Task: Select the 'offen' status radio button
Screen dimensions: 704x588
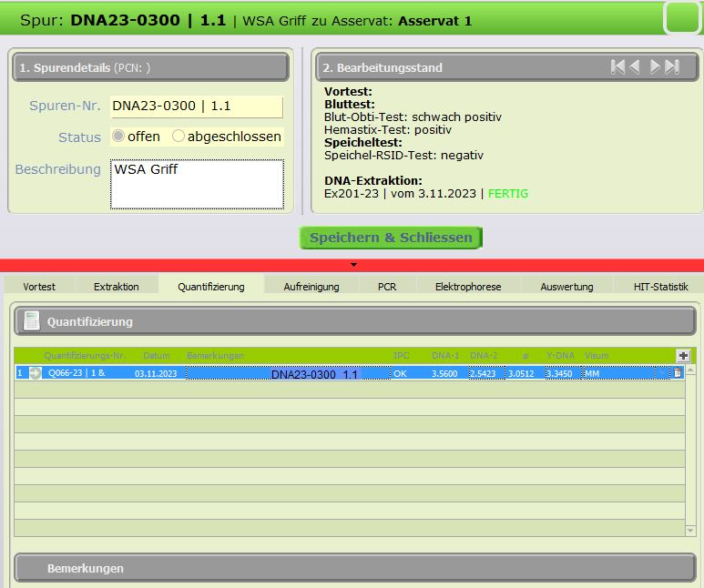Action: coord(118,136)
